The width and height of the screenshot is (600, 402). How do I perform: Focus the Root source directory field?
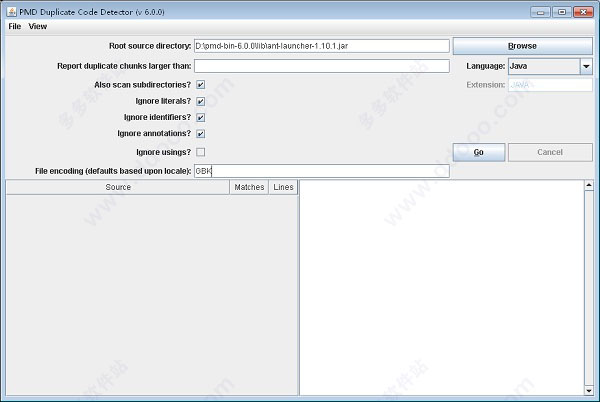(x=321, y=46)
